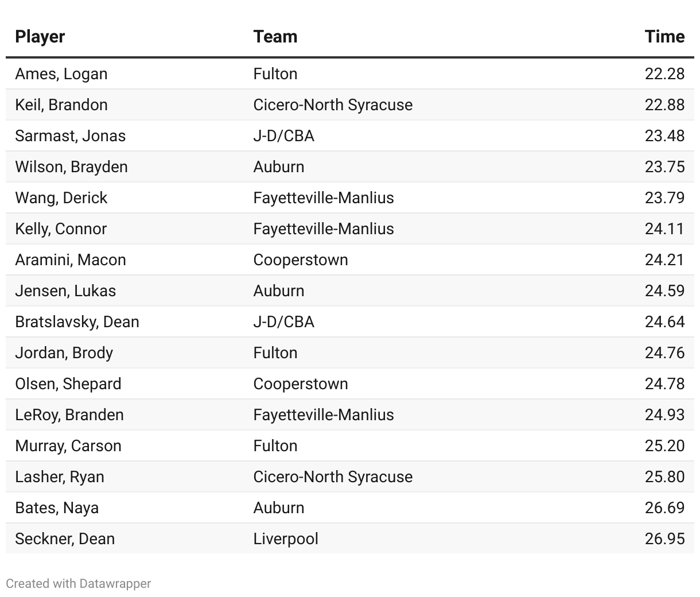Click the 25.20 time for Murray, Carson

pos(664,446)
